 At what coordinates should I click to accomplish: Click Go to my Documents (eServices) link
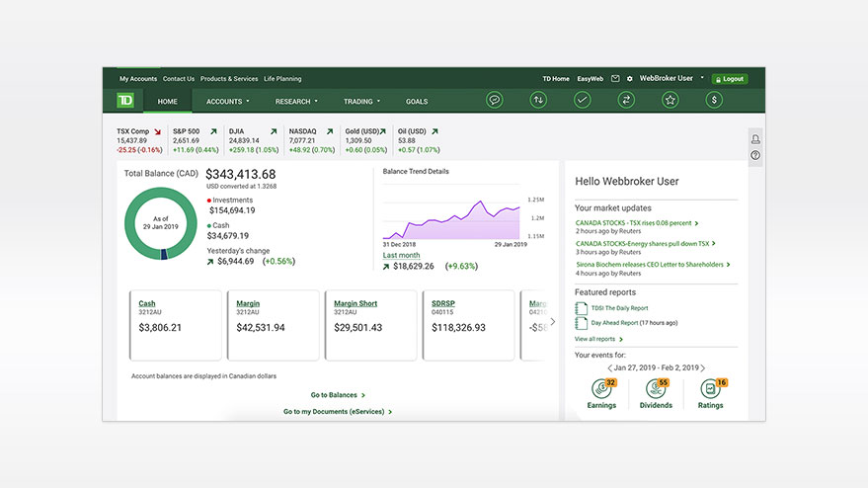[337, 412]
